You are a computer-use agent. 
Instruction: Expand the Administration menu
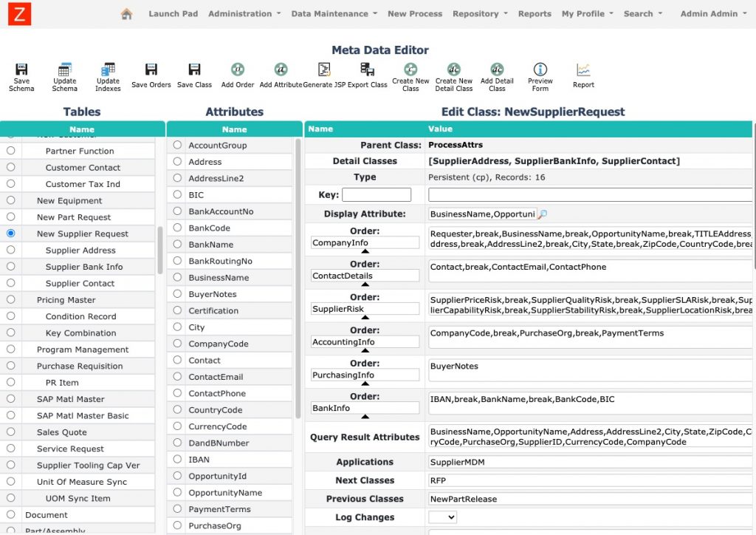tap(244, 14)
